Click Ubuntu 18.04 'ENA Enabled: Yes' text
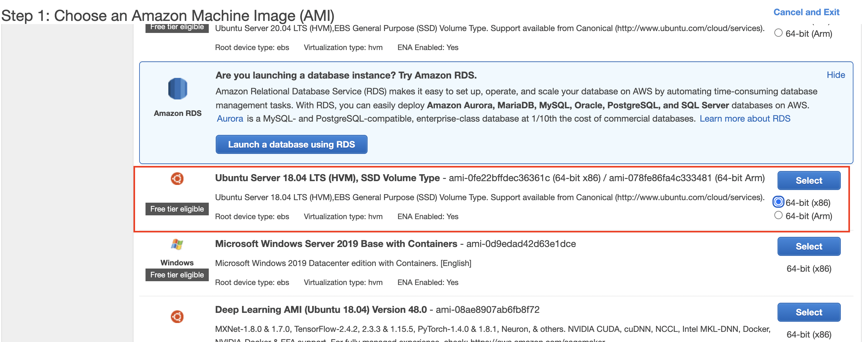 click(x=428, y=217)
